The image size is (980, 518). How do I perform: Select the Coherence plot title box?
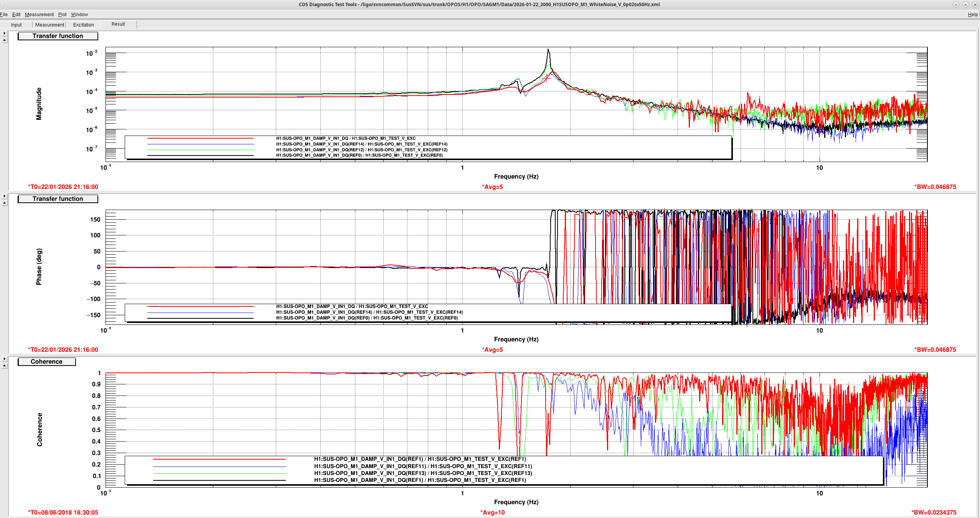(x=46, y=362)
